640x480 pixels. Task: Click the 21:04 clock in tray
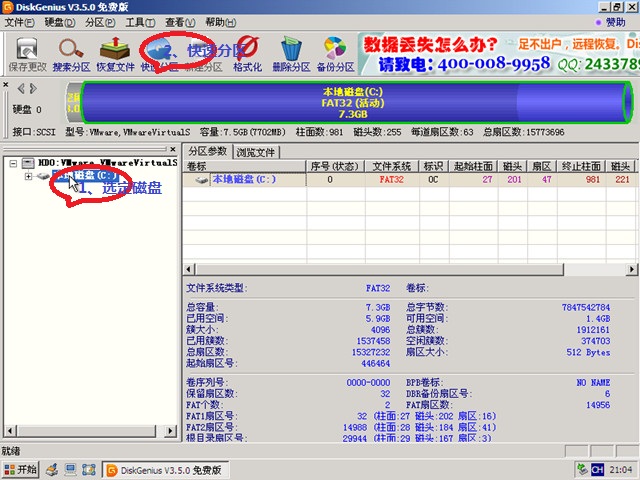coord(620,470)
